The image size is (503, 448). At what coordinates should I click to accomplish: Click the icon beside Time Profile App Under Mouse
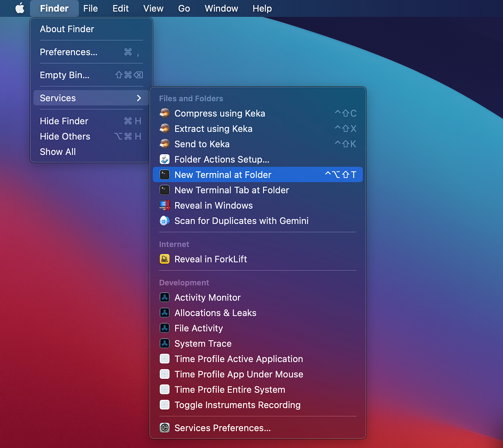165,374
